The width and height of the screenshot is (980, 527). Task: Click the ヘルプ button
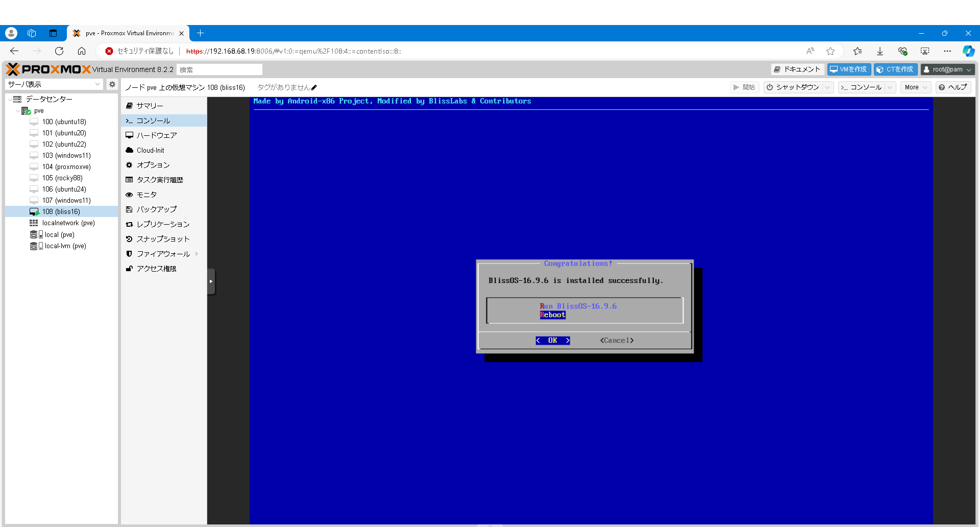[953, 87]
